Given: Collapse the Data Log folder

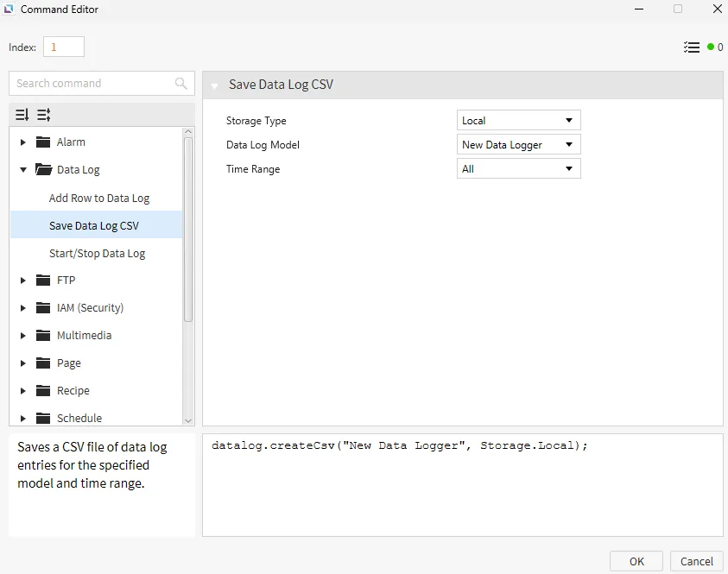Looking at the screenshot, I should 23,170.
